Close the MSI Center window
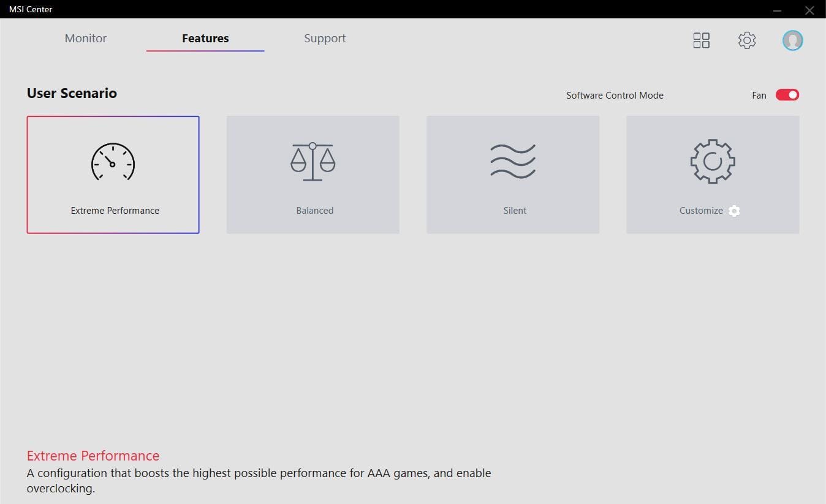826x504 pixels. pos(809,10)
